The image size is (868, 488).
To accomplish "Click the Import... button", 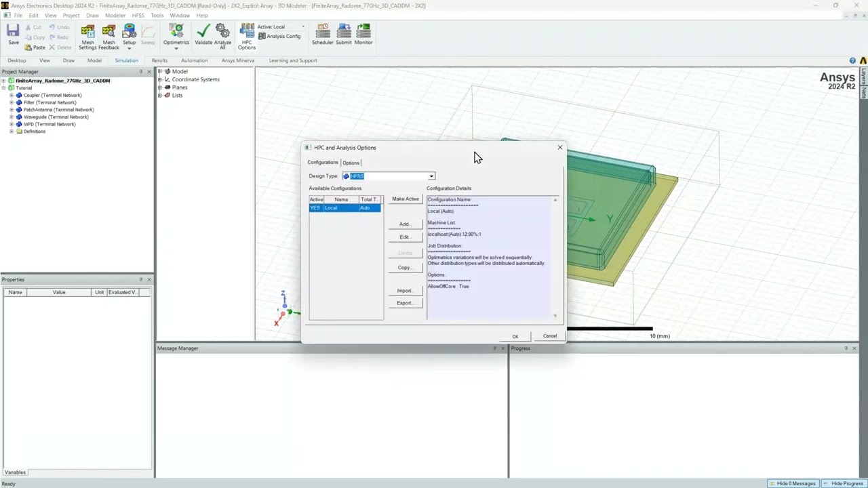I will [405, 291].
